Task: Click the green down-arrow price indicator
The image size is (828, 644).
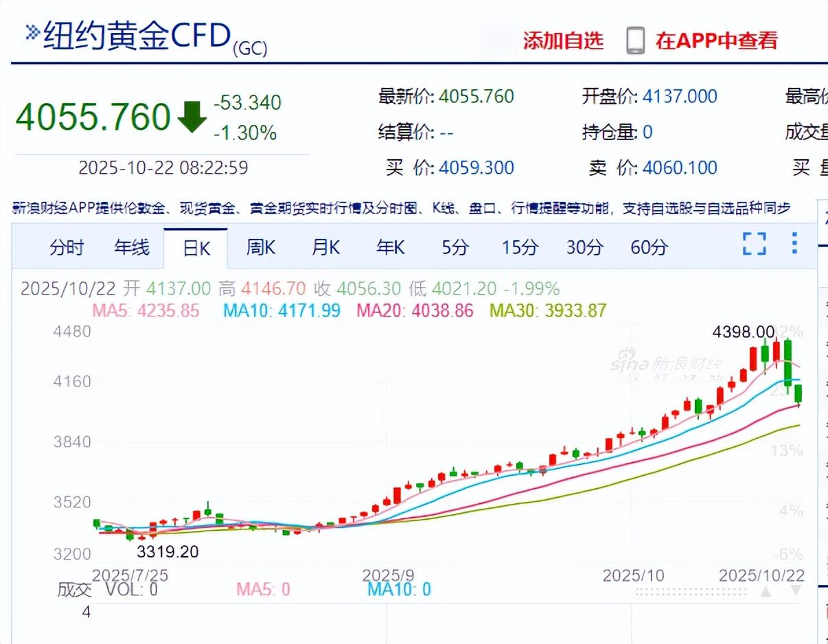Action: coord(192,117)
